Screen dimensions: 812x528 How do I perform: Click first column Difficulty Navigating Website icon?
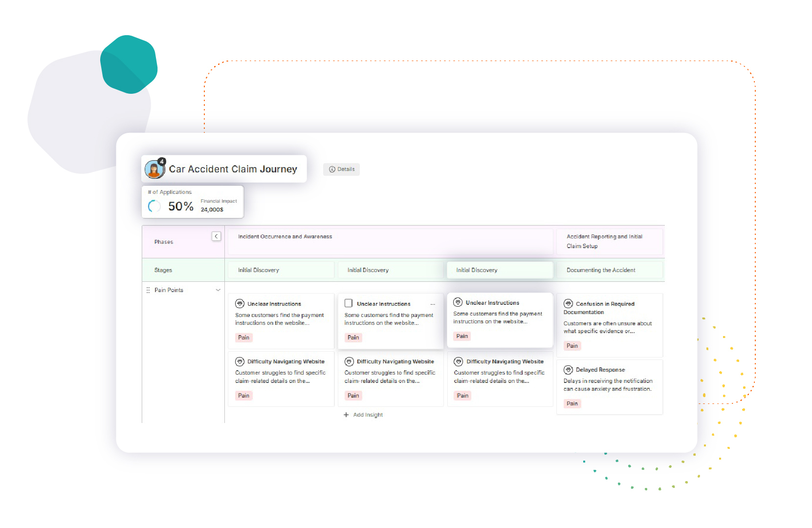240,361
